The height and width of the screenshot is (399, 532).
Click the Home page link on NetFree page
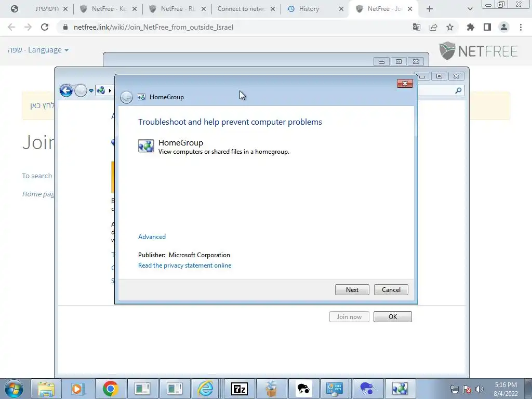38,194
